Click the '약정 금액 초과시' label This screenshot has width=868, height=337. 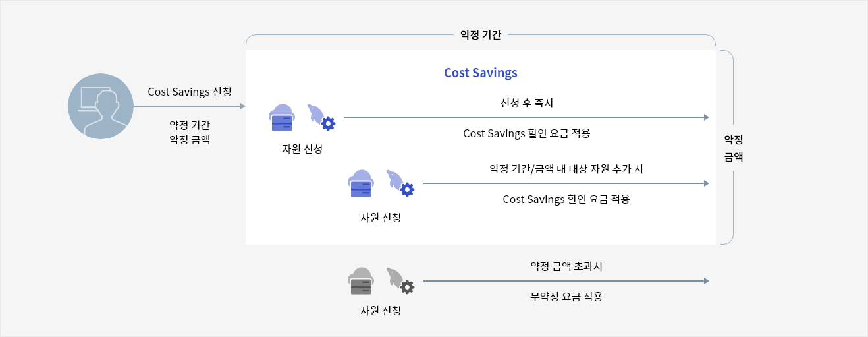[566, 266]
